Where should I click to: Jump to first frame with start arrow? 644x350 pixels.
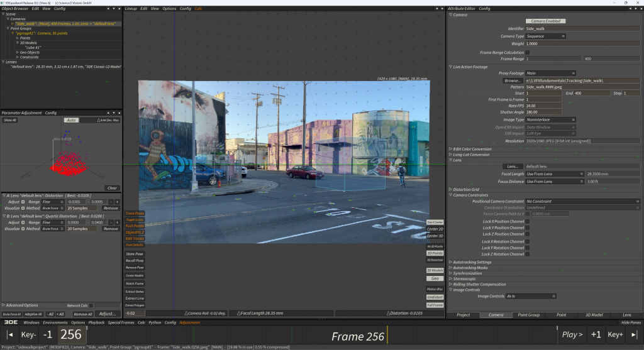[x=10, y=335]
